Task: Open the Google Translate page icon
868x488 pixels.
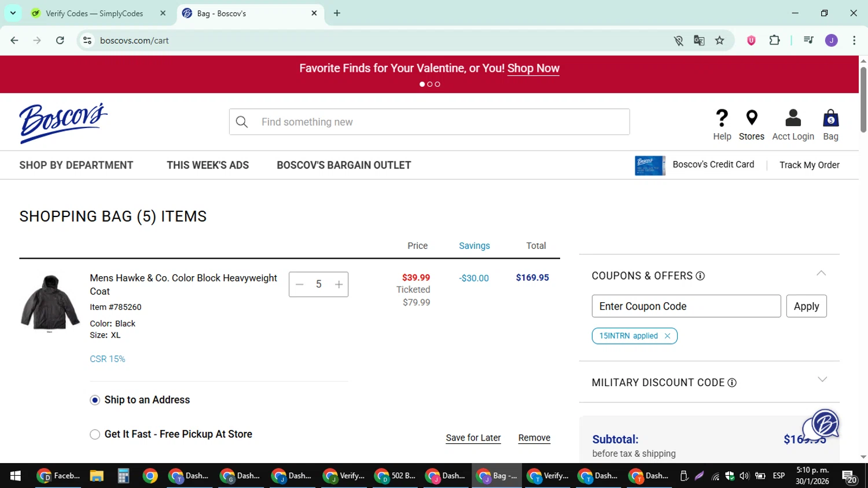Action: pyautogui.click(x=699, y=41)
